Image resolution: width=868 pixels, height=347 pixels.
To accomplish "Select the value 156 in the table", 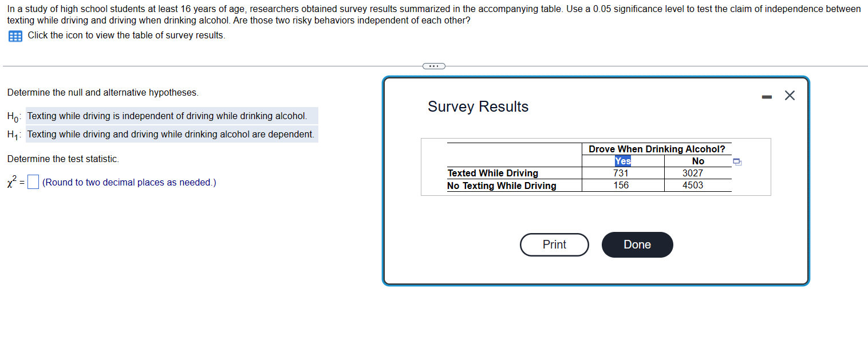I will 623,186.
